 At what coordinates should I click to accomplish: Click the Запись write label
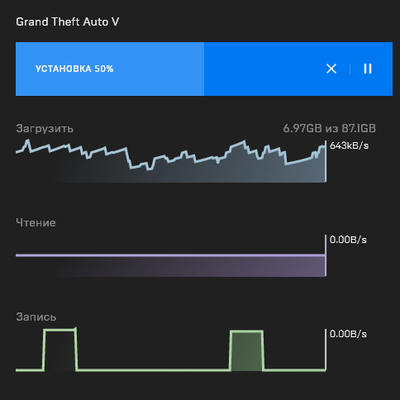coord(36,317)
